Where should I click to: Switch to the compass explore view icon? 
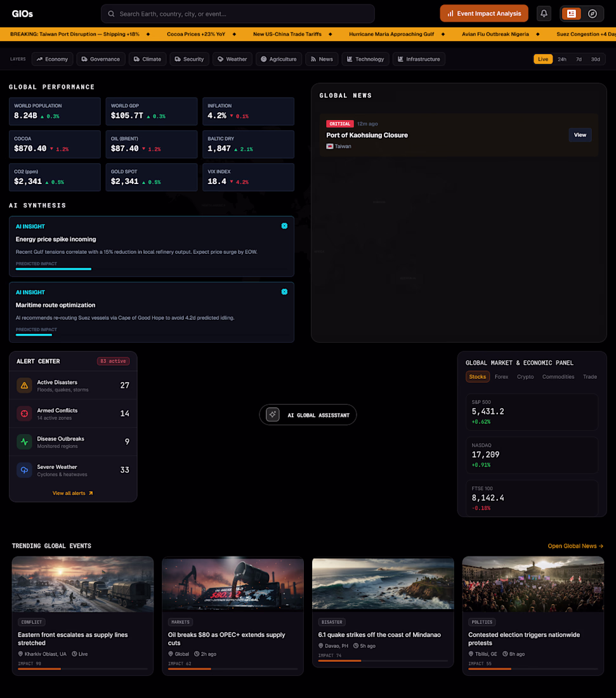click(x=593, y=14)
